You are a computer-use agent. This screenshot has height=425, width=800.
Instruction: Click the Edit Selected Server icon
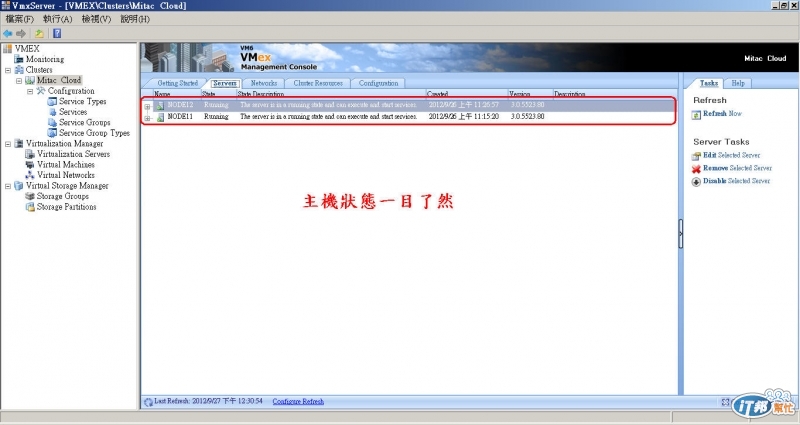[696, 156]
